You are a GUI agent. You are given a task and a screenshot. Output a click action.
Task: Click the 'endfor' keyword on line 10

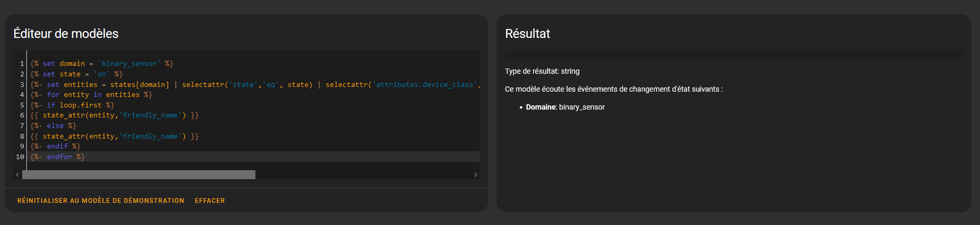tap(59, 157)
